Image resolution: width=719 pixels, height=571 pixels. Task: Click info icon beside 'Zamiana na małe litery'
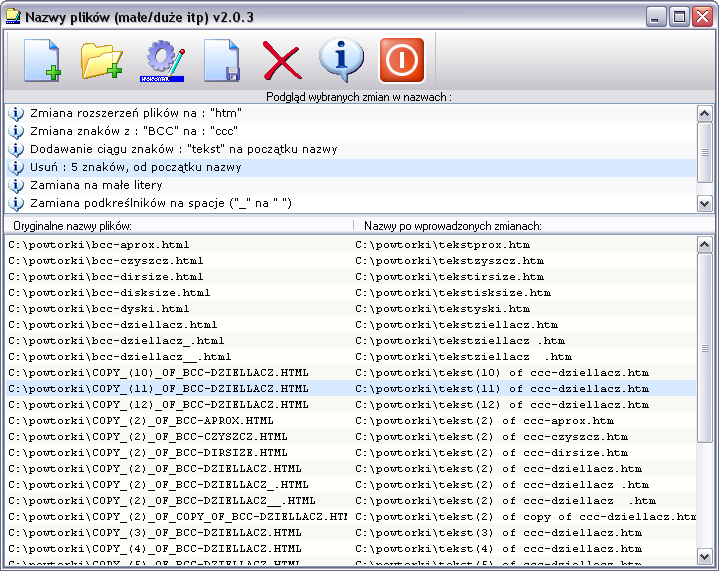tap(16, 185)
